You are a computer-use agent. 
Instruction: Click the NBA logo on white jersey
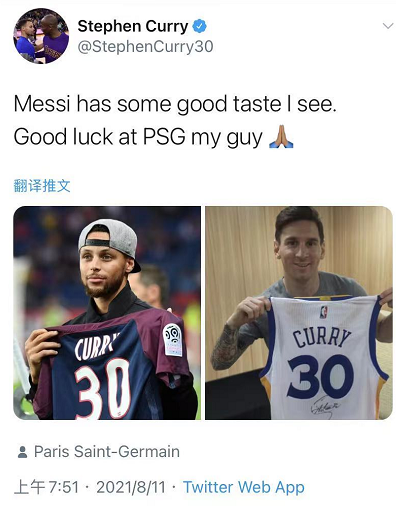[323, 312]
